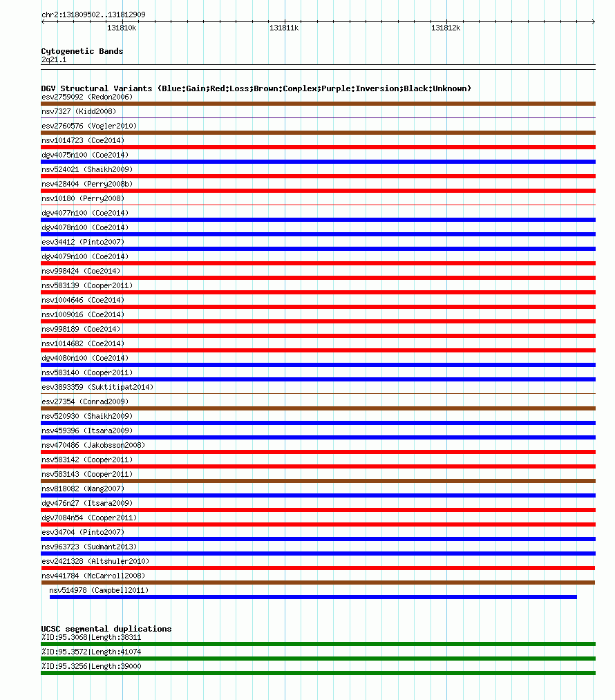The width and height of the screenshot is (615, 700).
Task: Open variant nsv7327 (Kidd2008)
Action: [x=79, y=112]
